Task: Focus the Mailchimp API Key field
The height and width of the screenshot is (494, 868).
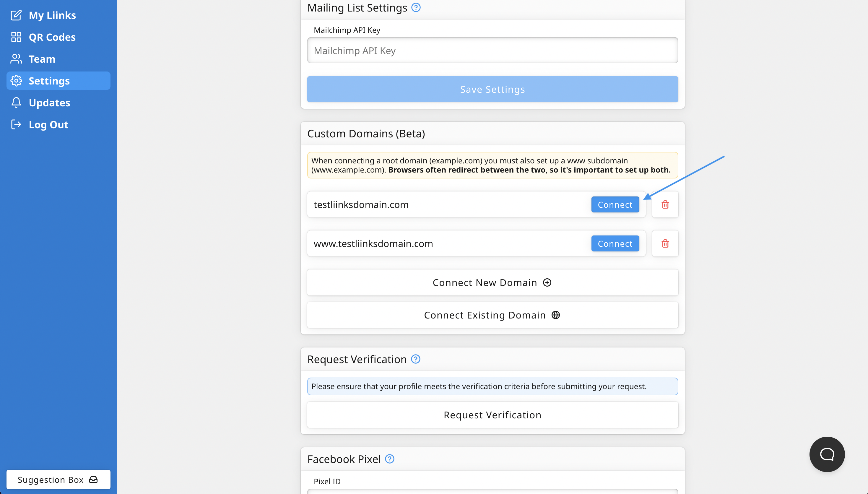Action: point(492,51)
